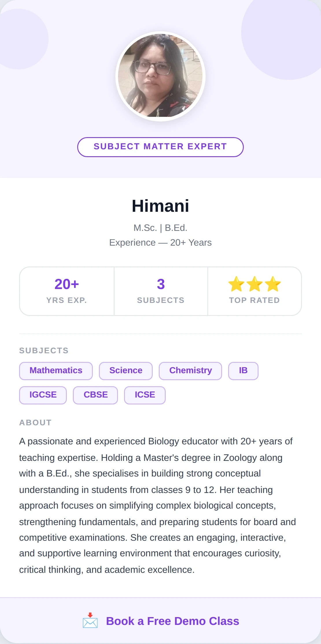Select the Science subject chip
The height and width of the screenshot is (644, 321).
pyautogui.click(x=126, y=371)
